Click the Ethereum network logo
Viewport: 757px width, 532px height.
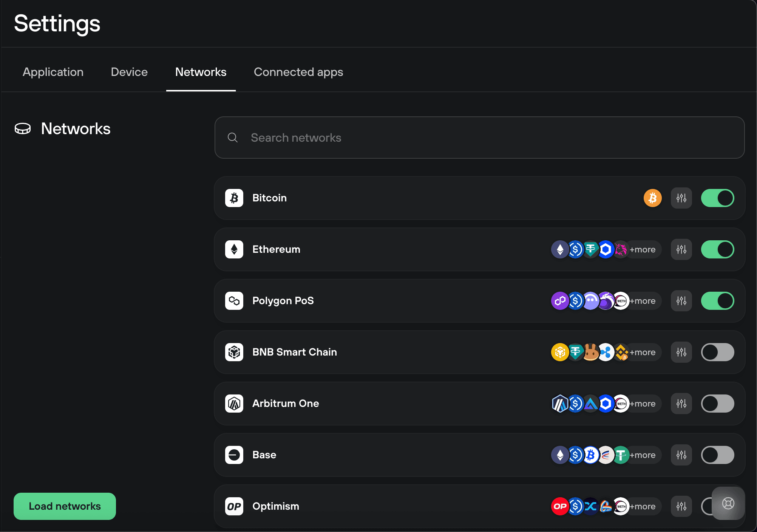point(234,249)
